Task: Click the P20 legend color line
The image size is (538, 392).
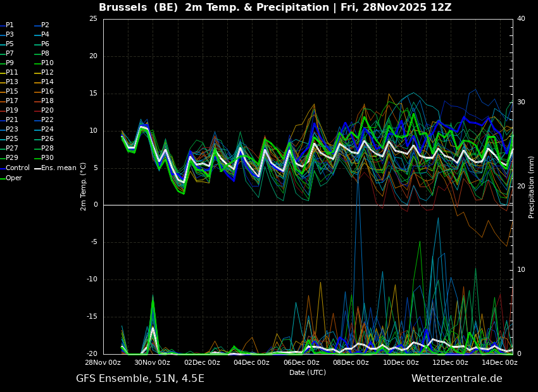Action: pyautogui.click(x=37, y=111)
